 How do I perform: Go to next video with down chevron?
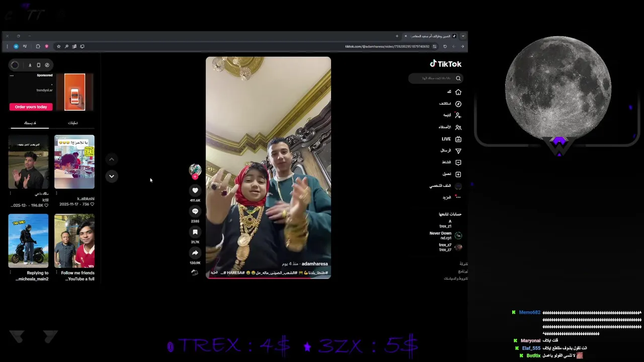click(112, 176)
